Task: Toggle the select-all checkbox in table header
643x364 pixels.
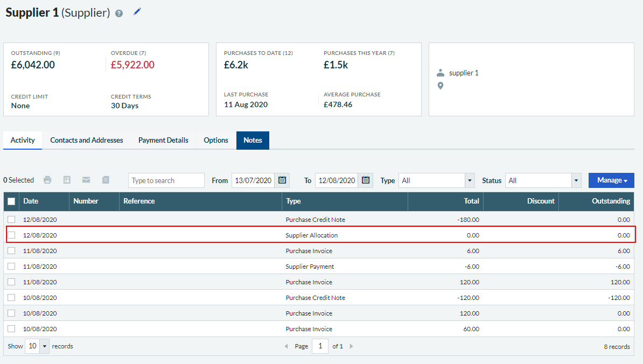Action: 11,201
